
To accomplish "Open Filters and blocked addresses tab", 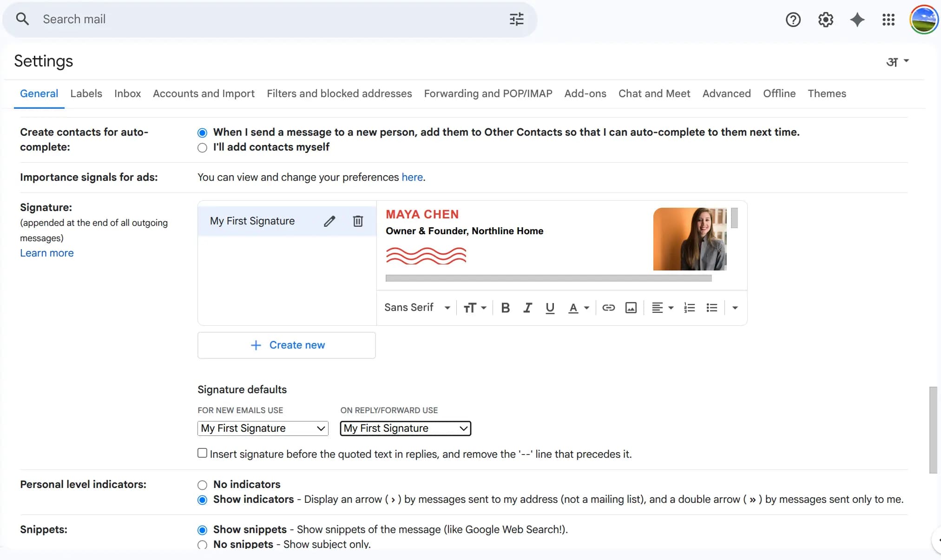I will [x=339, y=93].
